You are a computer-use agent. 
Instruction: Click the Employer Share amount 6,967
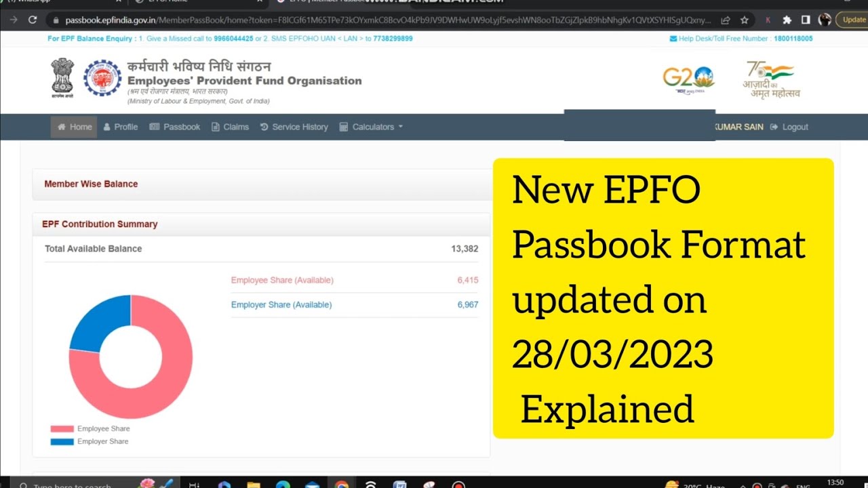point(468,305)
